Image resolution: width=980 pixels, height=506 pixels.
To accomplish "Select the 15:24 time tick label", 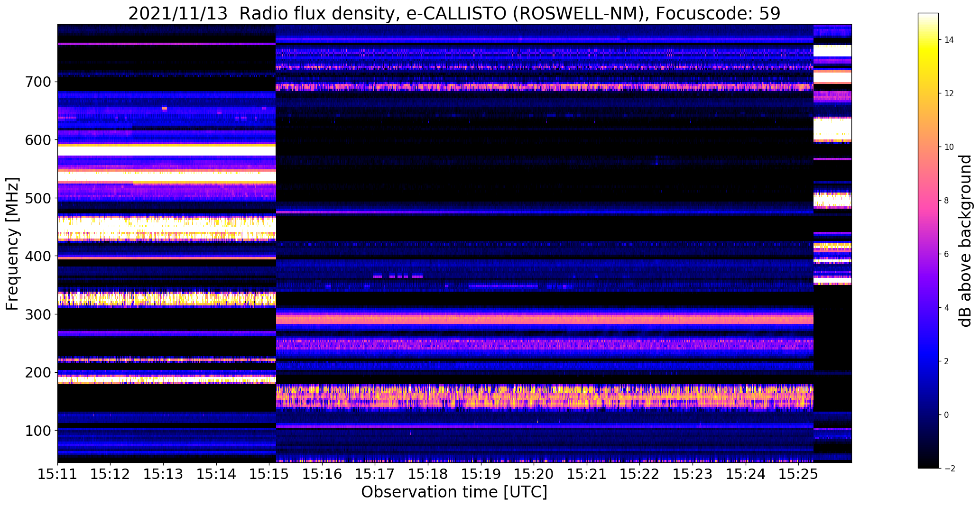I will (x=746, y=474).
